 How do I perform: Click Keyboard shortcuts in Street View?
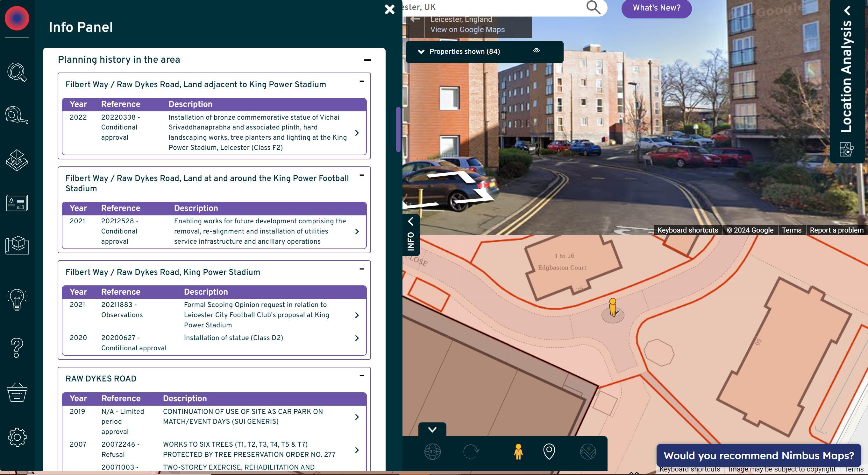pyautogui.click(x=688, y=230)
